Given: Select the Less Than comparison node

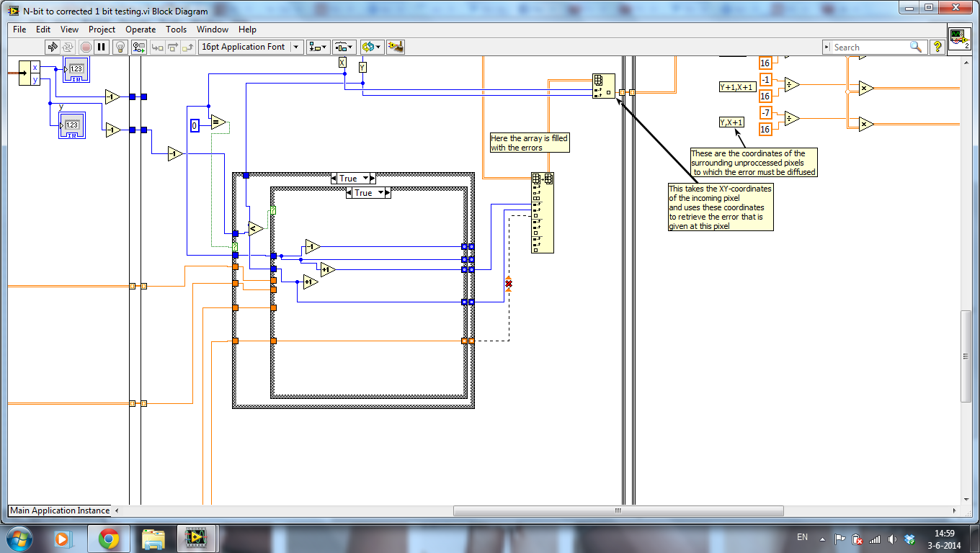Looking at the screenshot, I should click(x=255, y=229).
